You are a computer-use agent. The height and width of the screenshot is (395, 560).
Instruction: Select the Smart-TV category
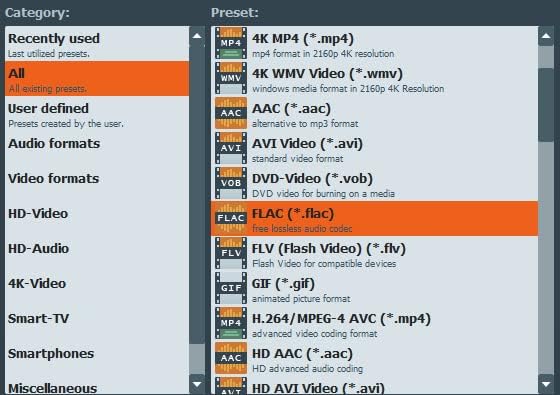pyautogui.click(x=97, y=324)
